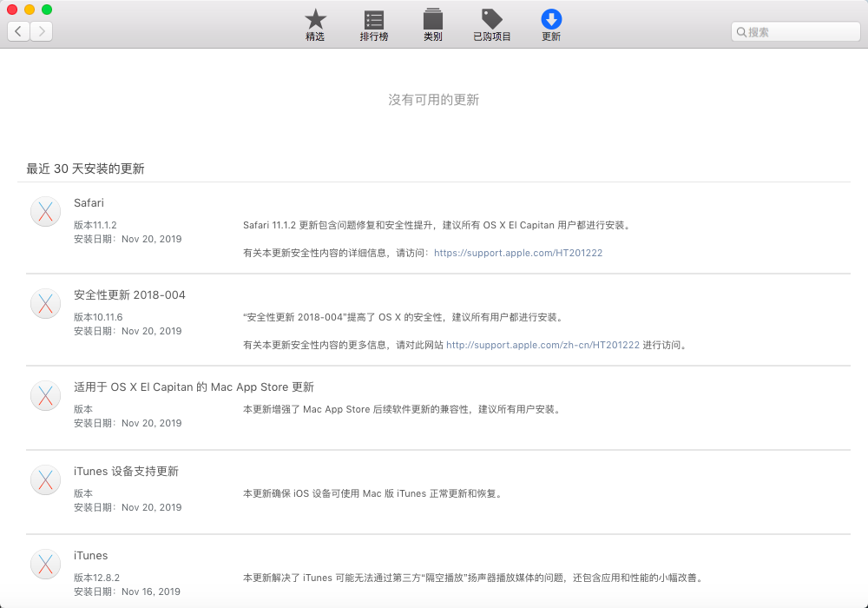
Task: Open the 排行榜 (Top Charts) list icon
Action: tap(374, 19)
